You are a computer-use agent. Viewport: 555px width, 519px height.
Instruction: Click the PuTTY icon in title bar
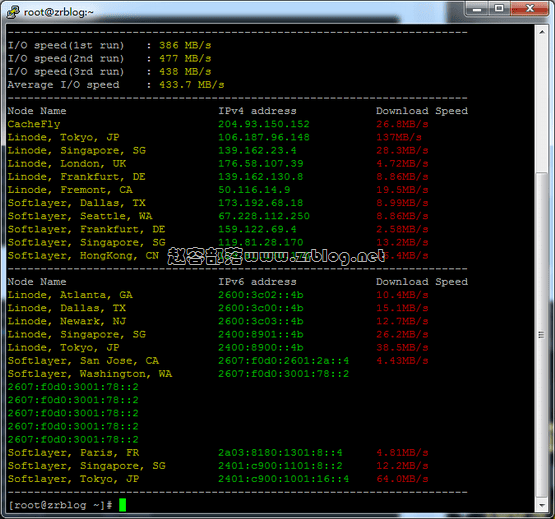click(x=13, y=12)
